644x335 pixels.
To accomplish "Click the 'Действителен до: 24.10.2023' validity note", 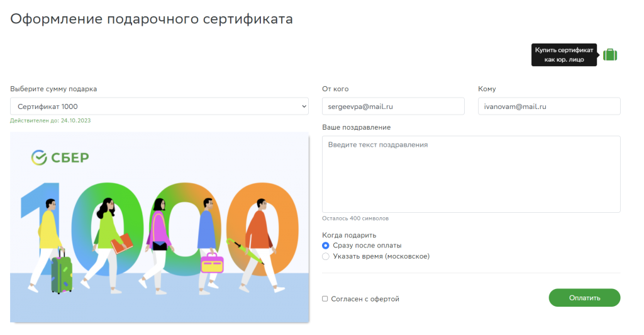I will click(50, 120).
